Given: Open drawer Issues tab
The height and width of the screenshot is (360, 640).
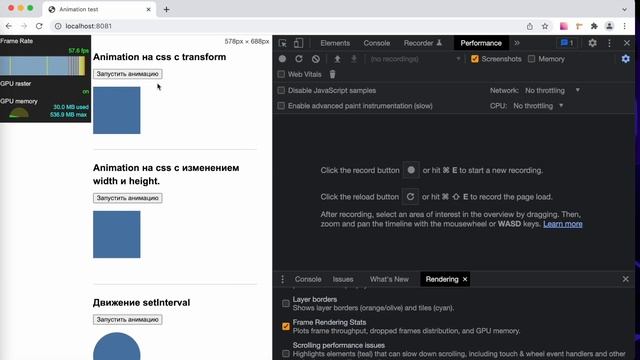Looking at the screenshot, I should (342, 279).
